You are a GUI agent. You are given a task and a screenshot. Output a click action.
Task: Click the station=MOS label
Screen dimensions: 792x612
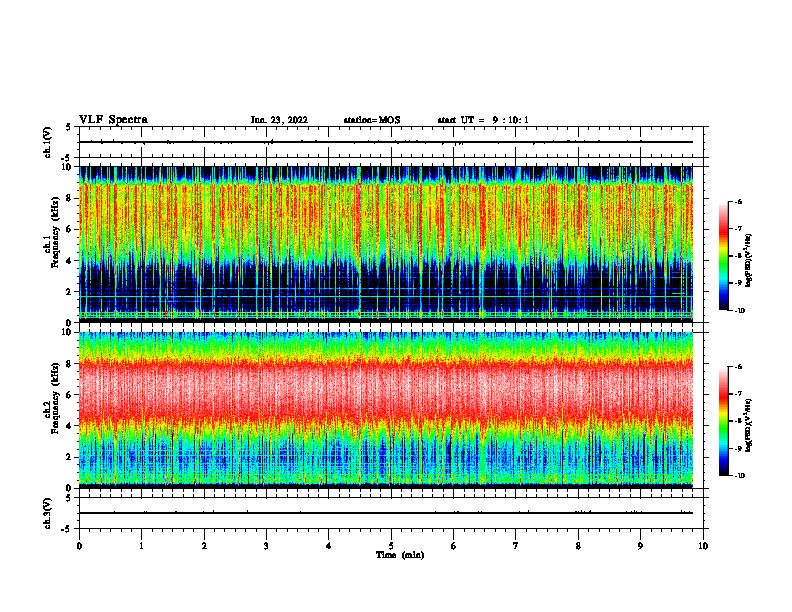tap(372, 120)
